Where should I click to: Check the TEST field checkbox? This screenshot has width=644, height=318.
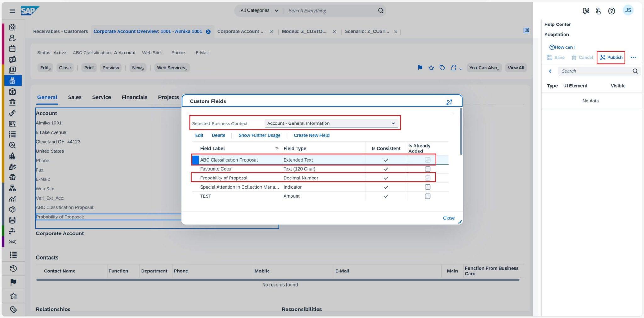[x=428, y=196]
